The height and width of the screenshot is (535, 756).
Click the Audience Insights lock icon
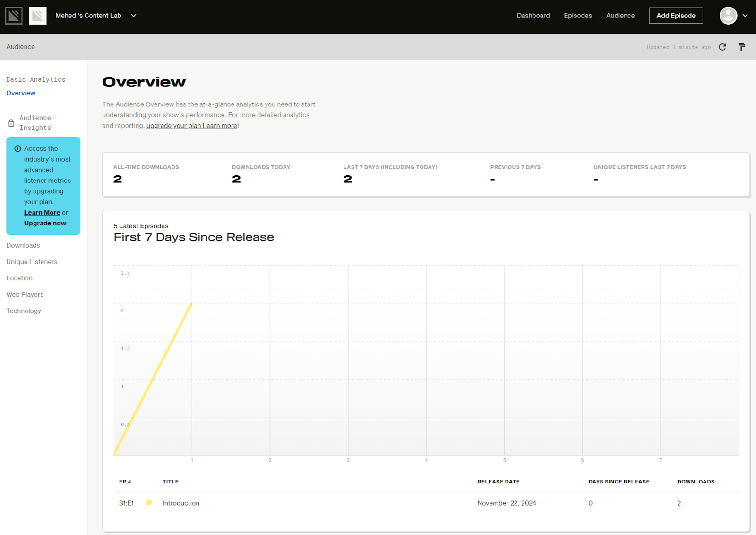point(11,123)
